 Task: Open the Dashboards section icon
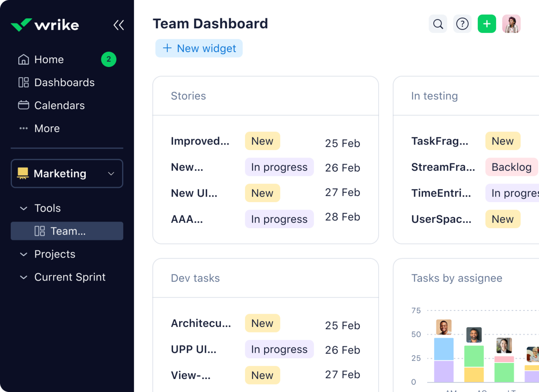(x=23, y=82)
